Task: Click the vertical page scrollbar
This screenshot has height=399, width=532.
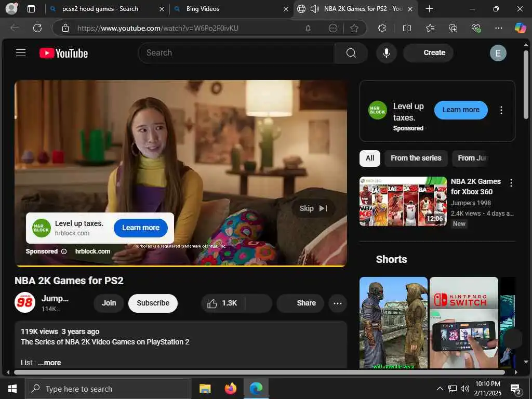Action: point(526,85)
